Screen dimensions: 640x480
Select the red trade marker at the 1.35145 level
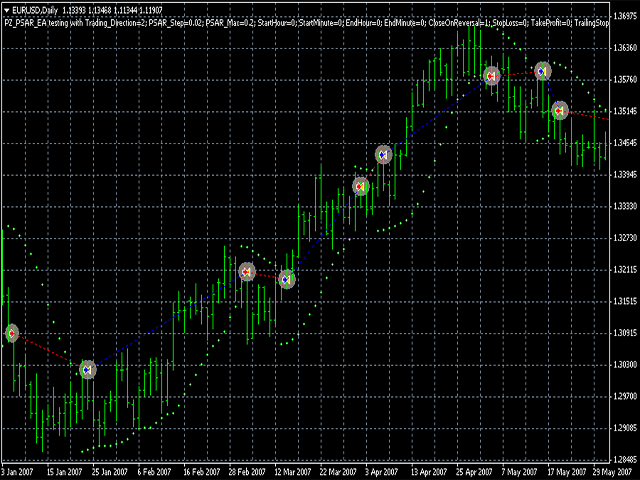tap(560, 111)
